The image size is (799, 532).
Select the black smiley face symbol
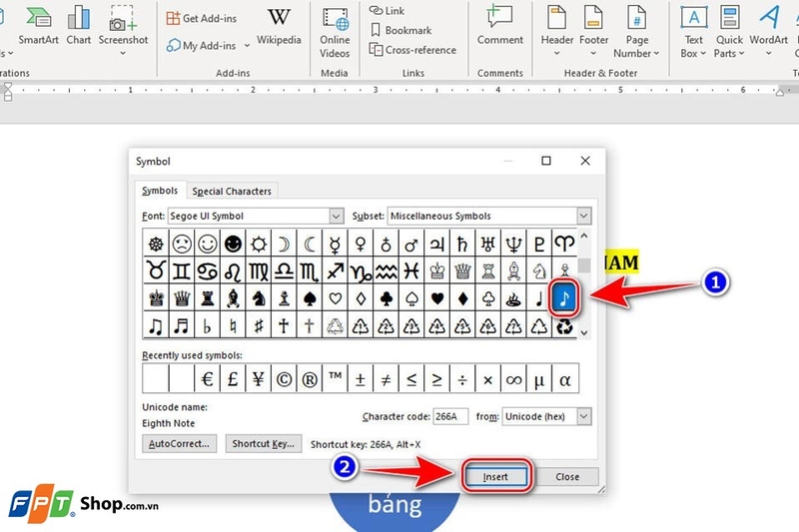[x=233, y=245]
